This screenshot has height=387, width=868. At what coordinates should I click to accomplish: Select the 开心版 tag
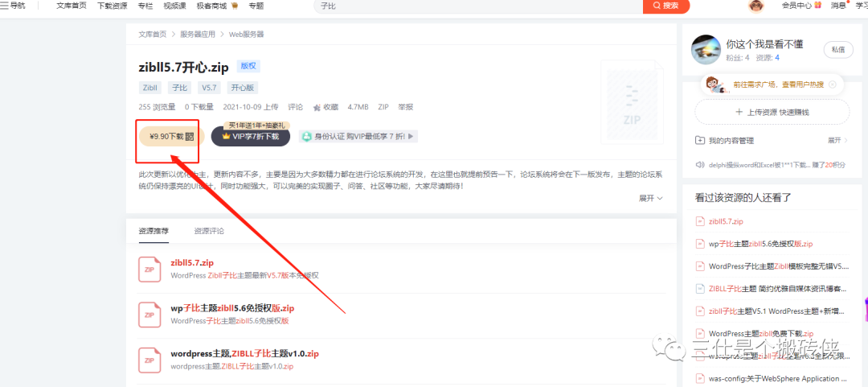click(x=242, y=88)
